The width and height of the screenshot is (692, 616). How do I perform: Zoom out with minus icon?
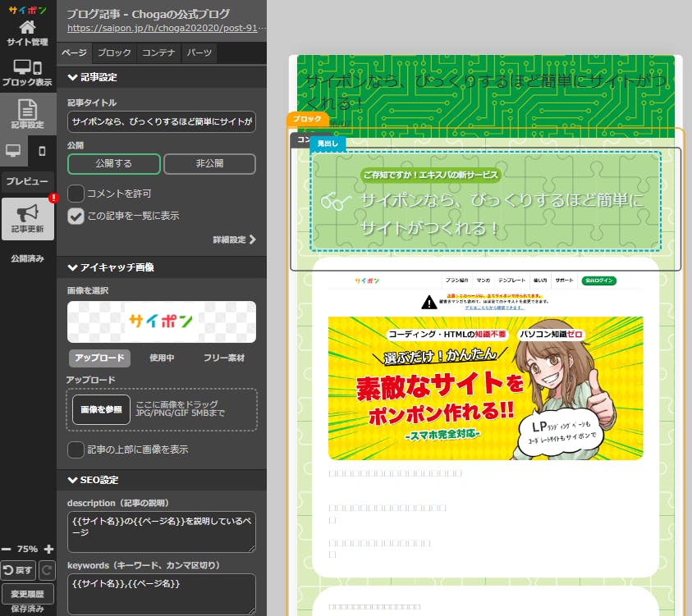(7, 549)
